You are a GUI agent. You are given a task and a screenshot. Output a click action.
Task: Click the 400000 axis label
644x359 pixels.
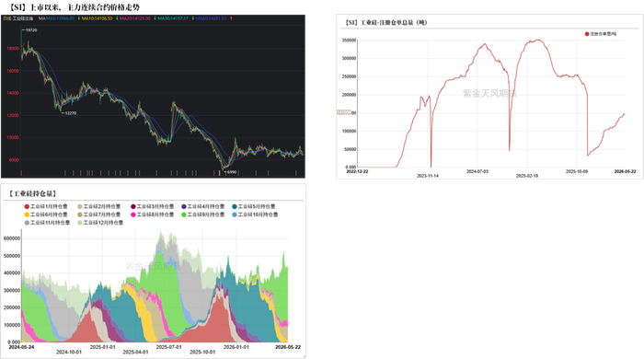pos(12,272)
